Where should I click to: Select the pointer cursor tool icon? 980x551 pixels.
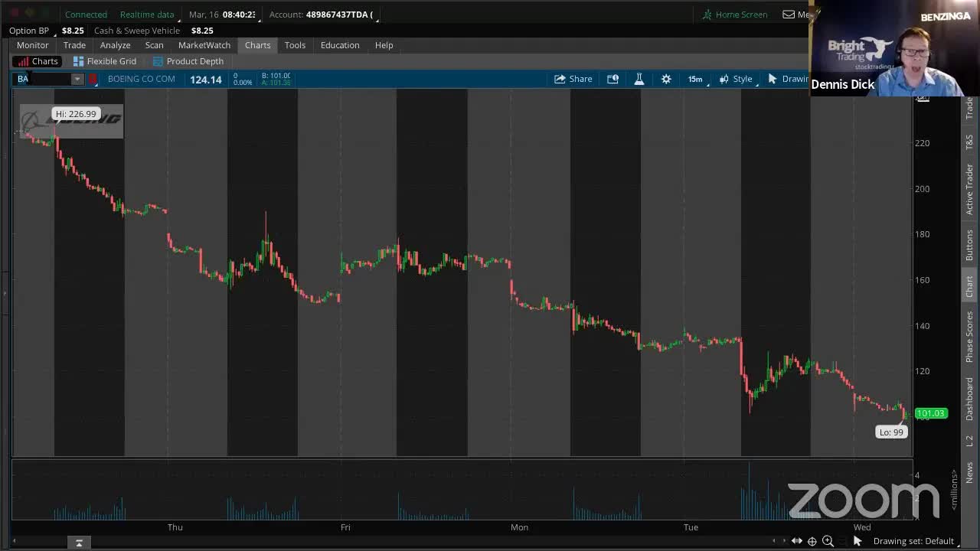pyautogui.click(x=857, y=541)
